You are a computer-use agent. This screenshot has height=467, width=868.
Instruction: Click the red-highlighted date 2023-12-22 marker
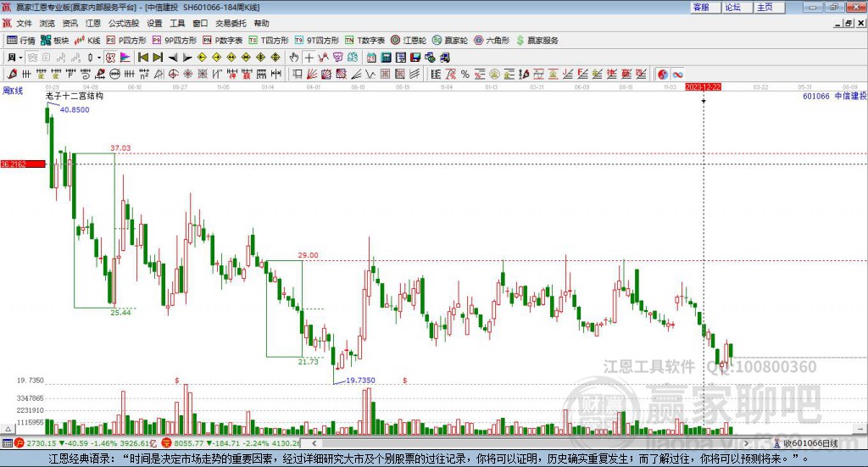coord(703,86)
